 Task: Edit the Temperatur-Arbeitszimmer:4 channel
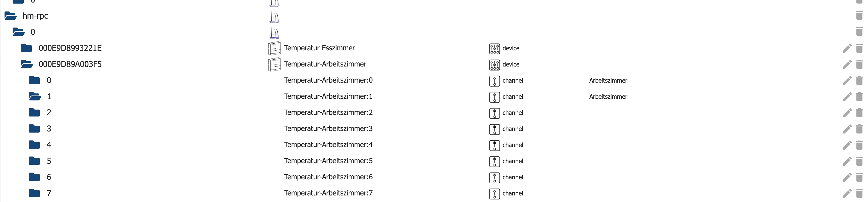pyautogui.click(x=847, y=145)
